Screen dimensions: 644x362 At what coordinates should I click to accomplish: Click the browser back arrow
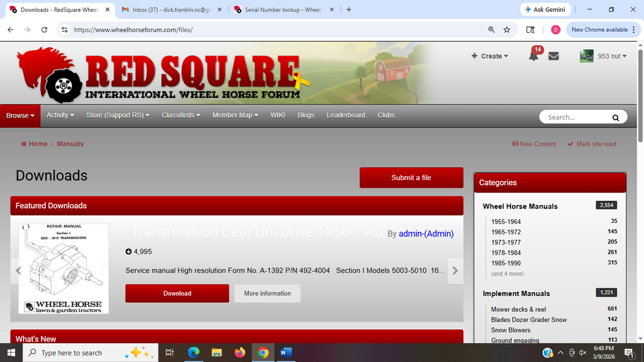[x=11, y=30]
